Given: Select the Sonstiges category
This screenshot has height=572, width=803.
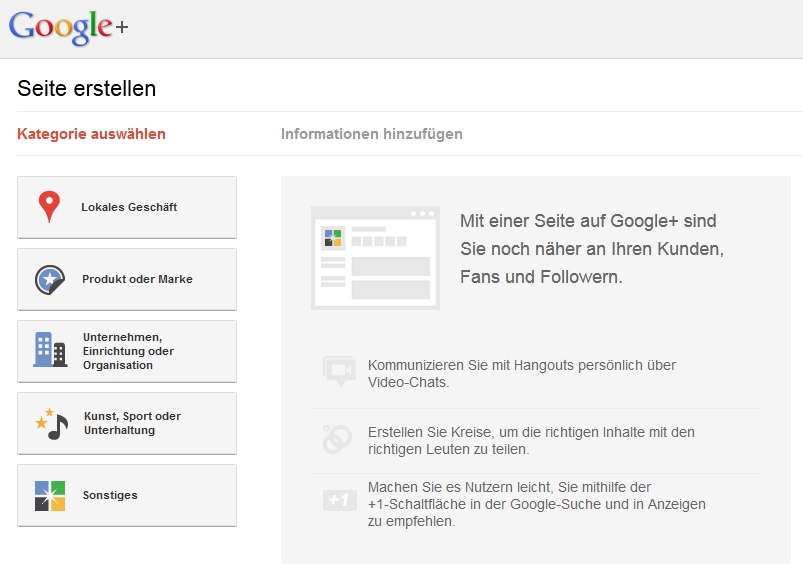Looking at the screenshot, I should point(127,495).
